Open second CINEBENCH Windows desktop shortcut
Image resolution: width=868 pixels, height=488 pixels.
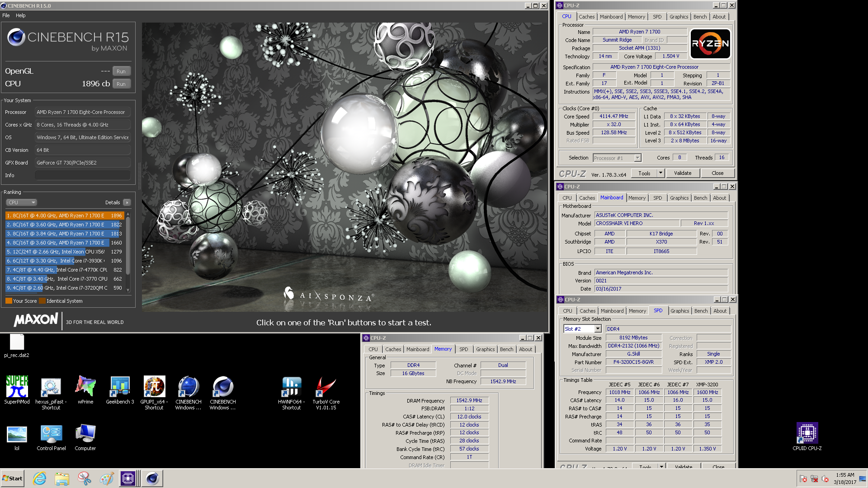[223, 392]
